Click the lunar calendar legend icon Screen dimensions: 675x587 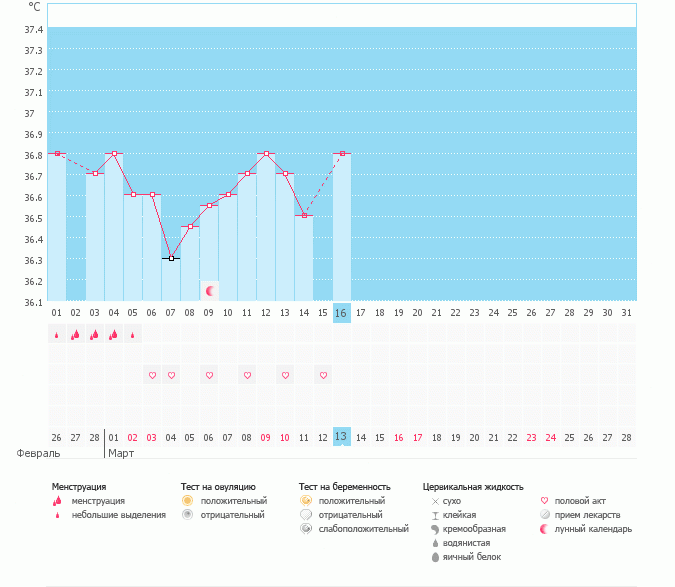pyautogui.click(x=545, y=529)
